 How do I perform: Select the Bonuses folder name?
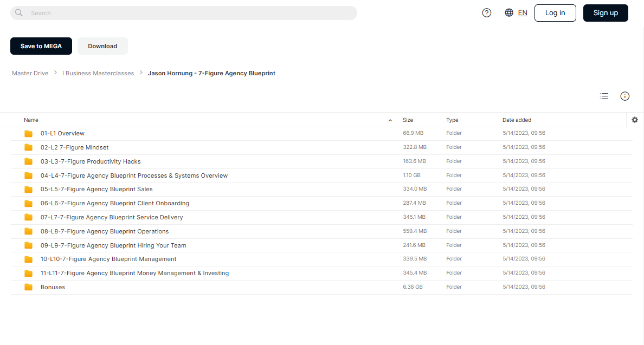click(x=53, y=287)
